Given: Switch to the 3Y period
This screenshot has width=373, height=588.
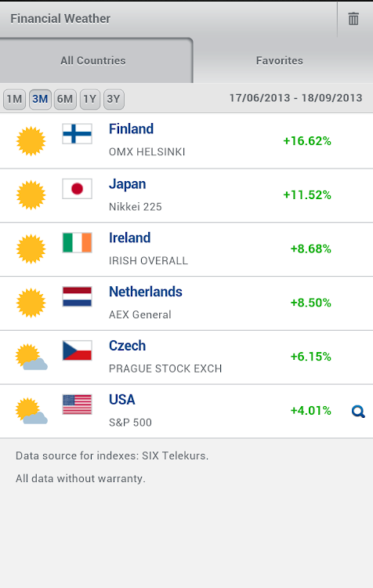Looking at the screenshot, I should 114,100.
